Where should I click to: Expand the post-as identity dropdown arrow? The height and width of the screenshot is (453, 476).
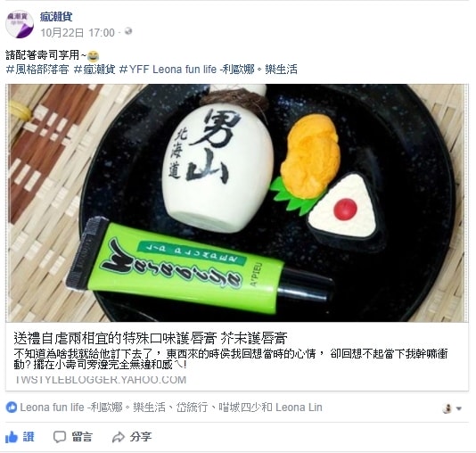click(x=459, y=408)
